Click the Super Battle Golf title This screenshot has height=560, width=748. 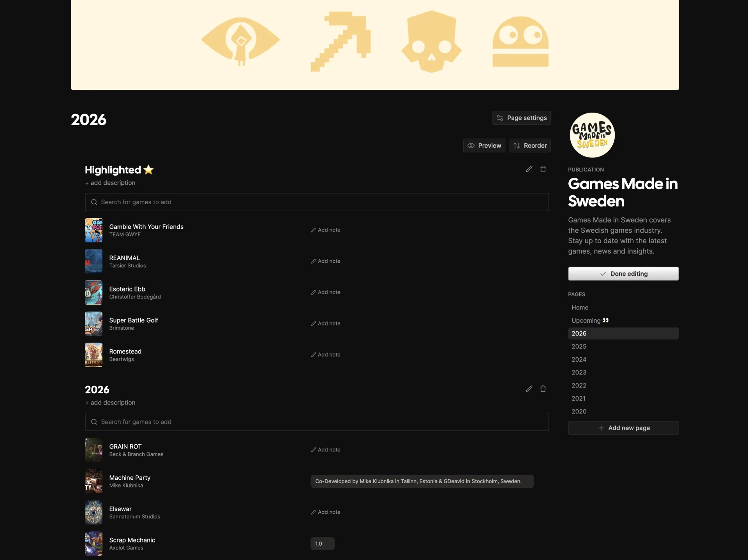pyautogui.click(x=134, y=320)
